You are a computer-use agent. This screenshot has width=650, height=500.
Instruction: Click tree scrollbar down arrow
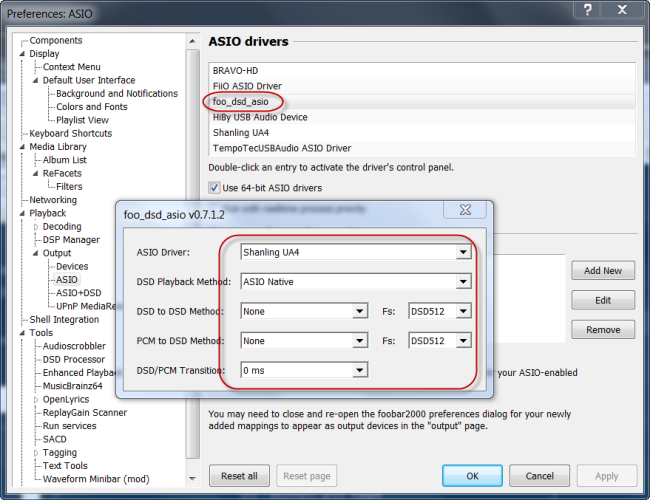[x=192, y=479]
